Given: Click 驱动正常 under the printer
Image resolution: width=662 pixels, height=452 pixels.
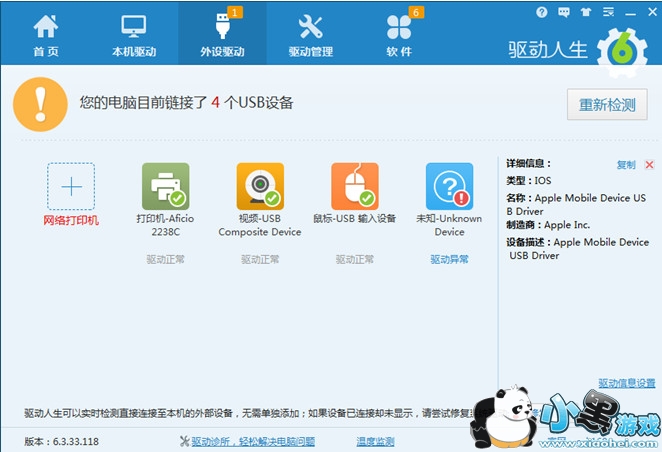Looking at the screenshot, I should [166, 259].
